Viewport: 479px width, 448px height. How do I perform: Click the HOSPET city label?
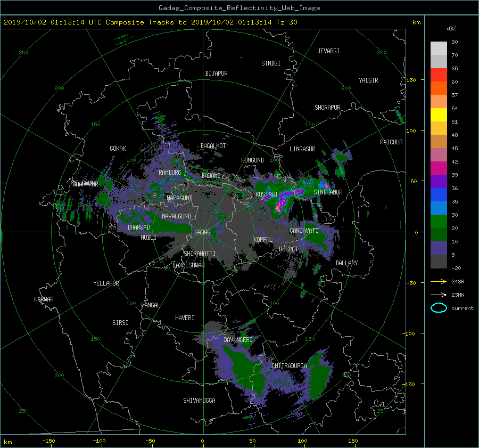click(288, 249)
